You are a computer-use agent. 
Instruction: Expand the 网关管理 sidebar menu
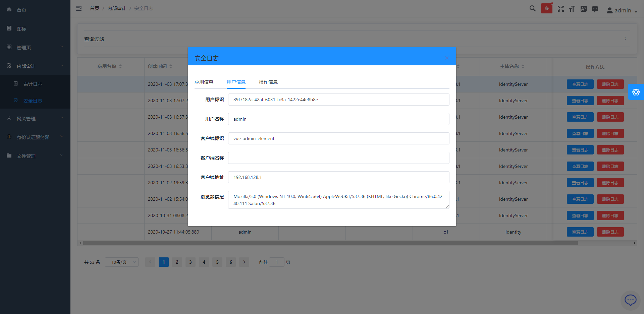pyautogui.click(x=35, y=118)
